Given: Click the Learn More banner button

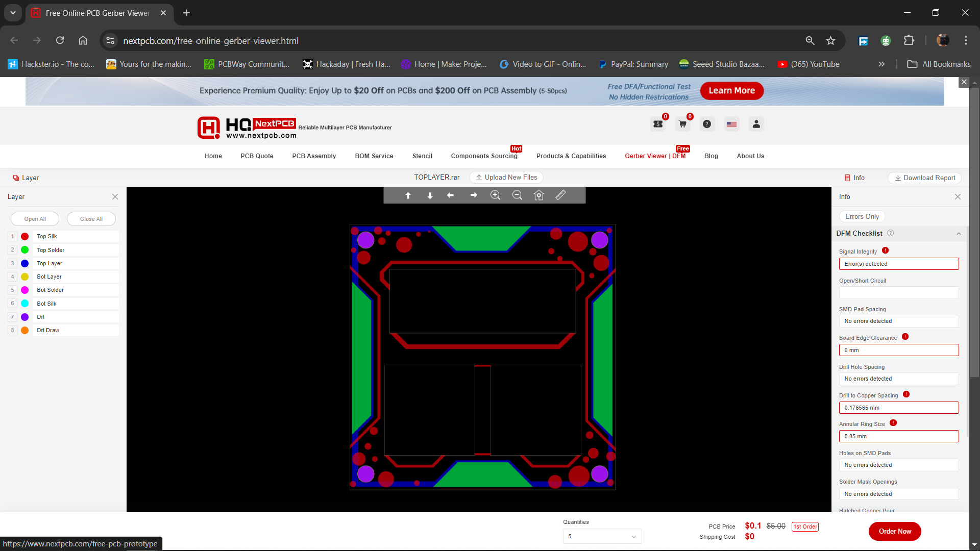Looking at the screenshot, I should 732,91.
